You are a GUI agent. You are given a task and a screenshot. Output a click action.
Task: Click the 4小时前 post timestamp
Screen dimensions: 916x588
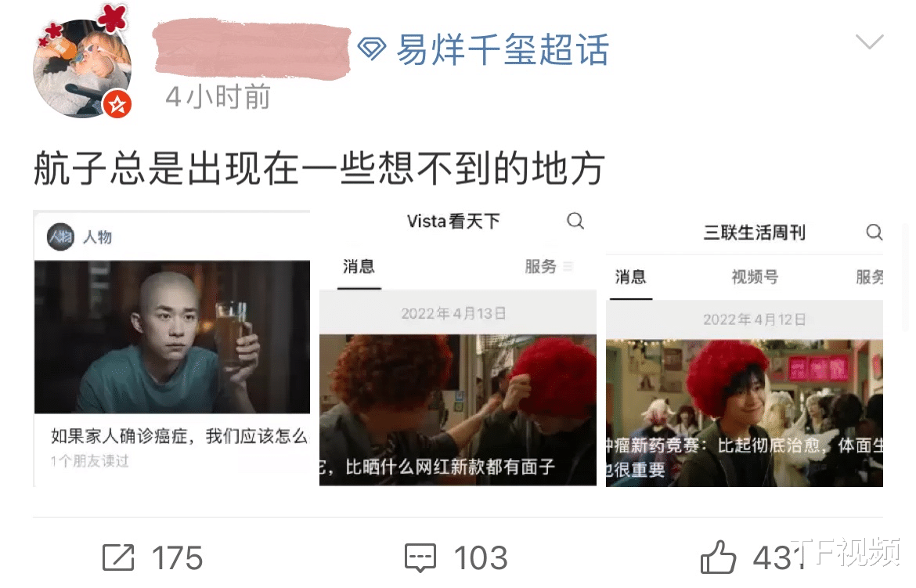click(218, 96)
